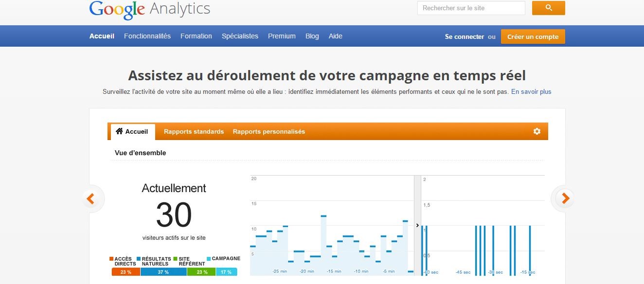The height and width of the screenshot is (284, 644).
Task: Go to the Formation page
Action: tap(196, 36)
